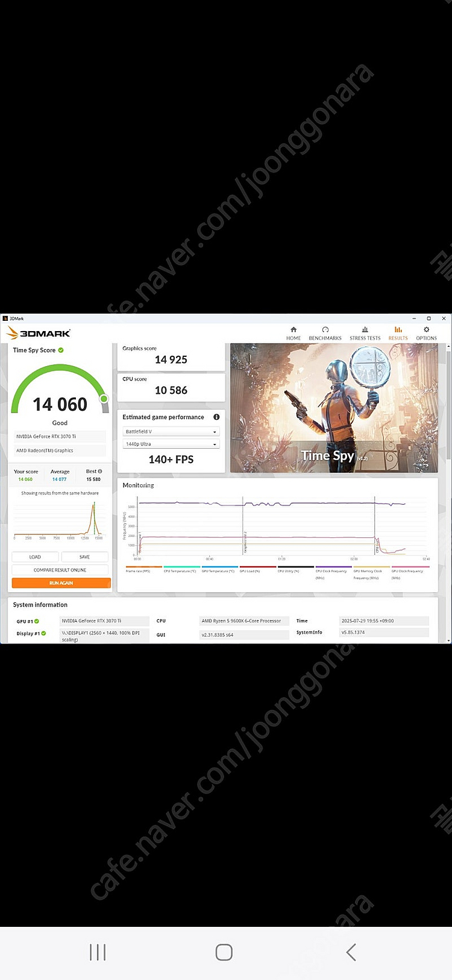Click the 140+ FPS estimate
This screenshot has height=980, width=452.
pyautogui.click(x=171, y=460)
